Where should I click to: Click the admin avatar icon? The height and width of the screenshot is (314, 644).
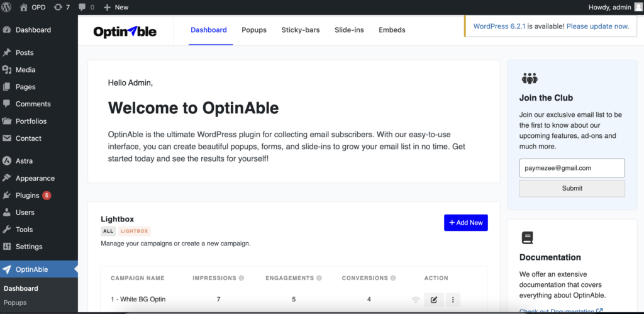[x=638, y=7]
